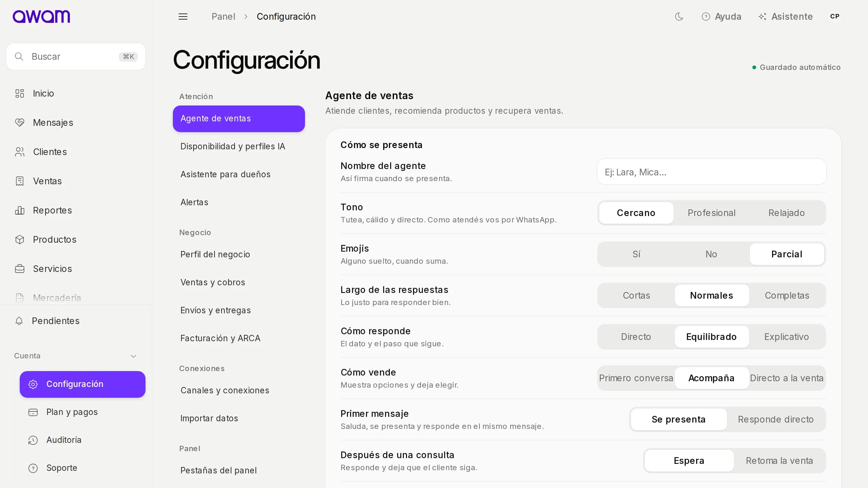
Task: Set Largo de las respuestas to Cortas
Action: pyautogui.click(x=636, y=295)
